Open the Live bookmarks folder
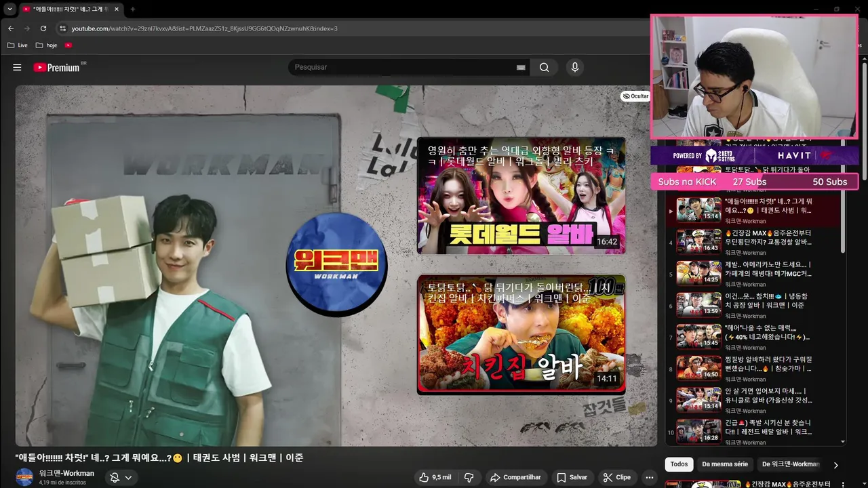The width and height of the screenshot is (868, 488). click(17, 45)
